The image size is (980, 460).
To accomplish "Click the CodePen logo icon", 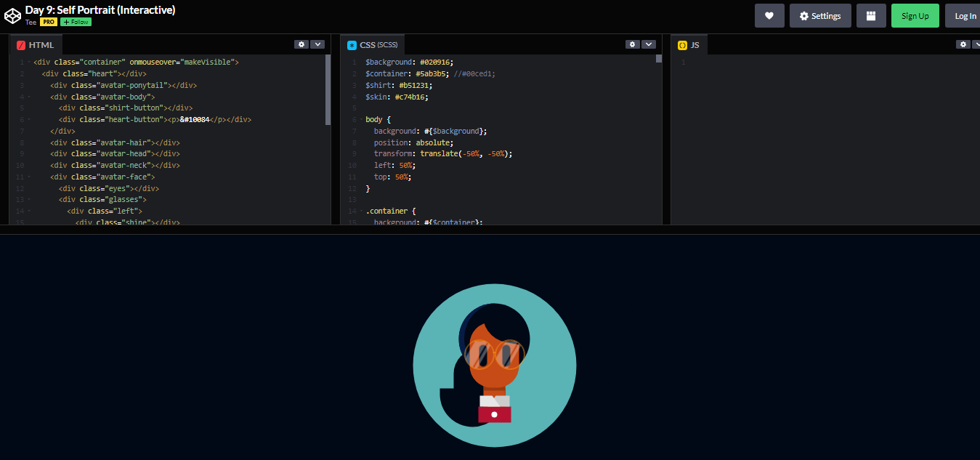I will 12,15.
